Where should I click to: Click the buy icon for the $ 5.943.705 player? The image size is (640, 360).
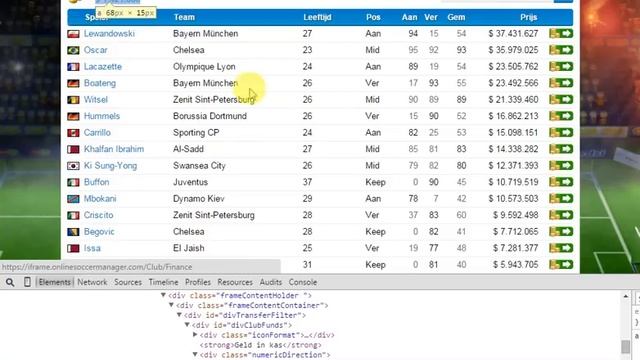click(561, 264)
